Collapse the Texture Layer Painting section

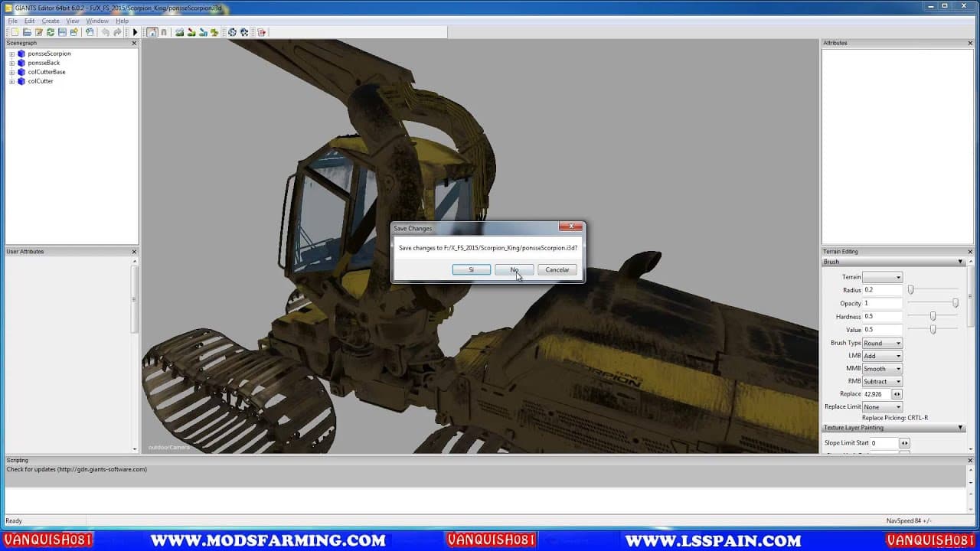click(960, 428)
